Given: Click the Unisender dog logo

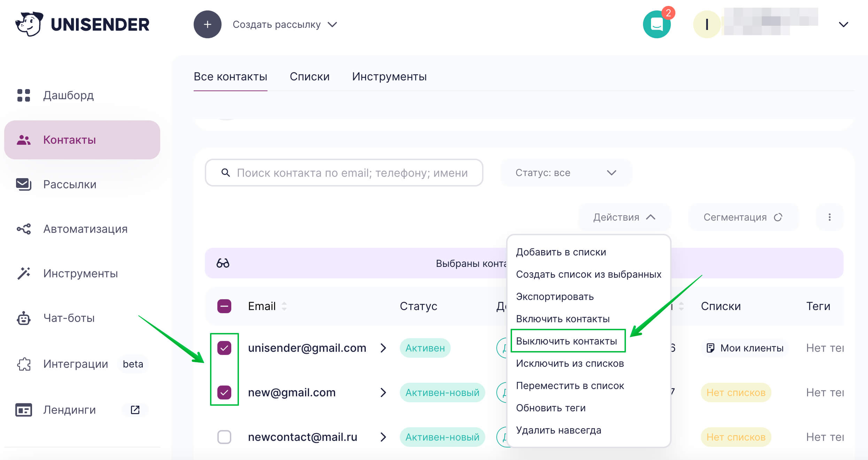Looking at the screenshot, I should [x=29, y=24].
